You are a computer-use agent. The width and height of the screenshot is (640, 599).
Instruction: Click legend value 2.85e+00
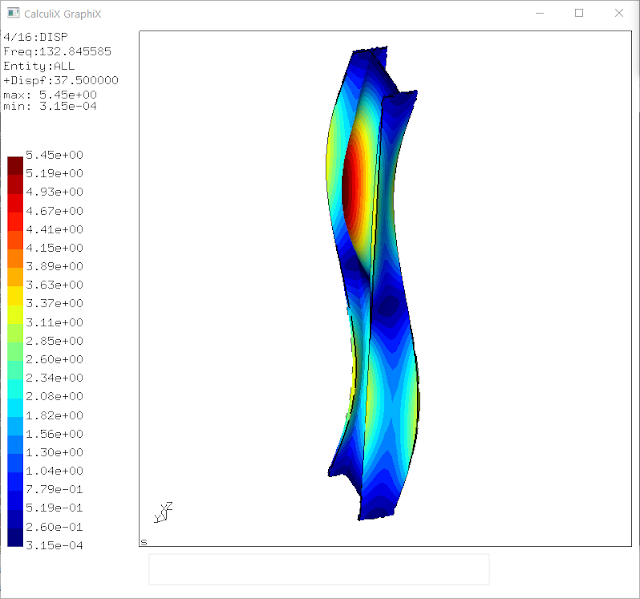point(54,341)
